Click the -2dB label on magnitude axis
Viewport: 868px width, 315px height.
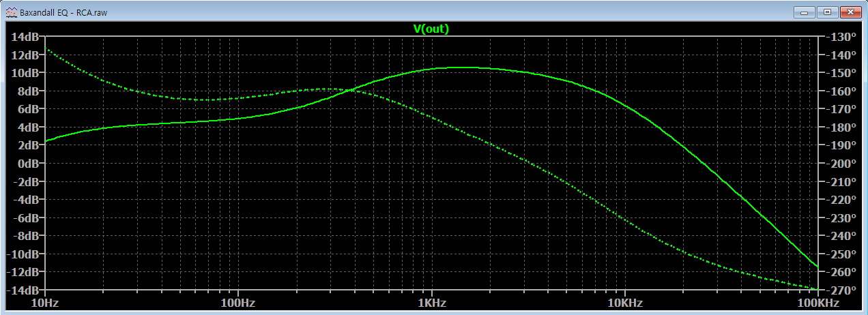(28, 181)
